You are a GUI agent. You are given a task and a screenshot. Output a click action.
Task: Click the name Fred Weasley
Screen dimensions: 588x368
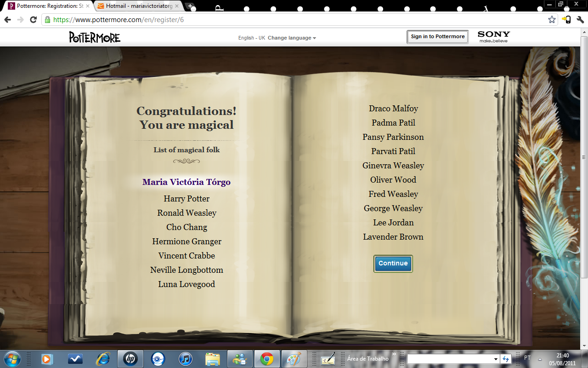click(x=393, y=194)
